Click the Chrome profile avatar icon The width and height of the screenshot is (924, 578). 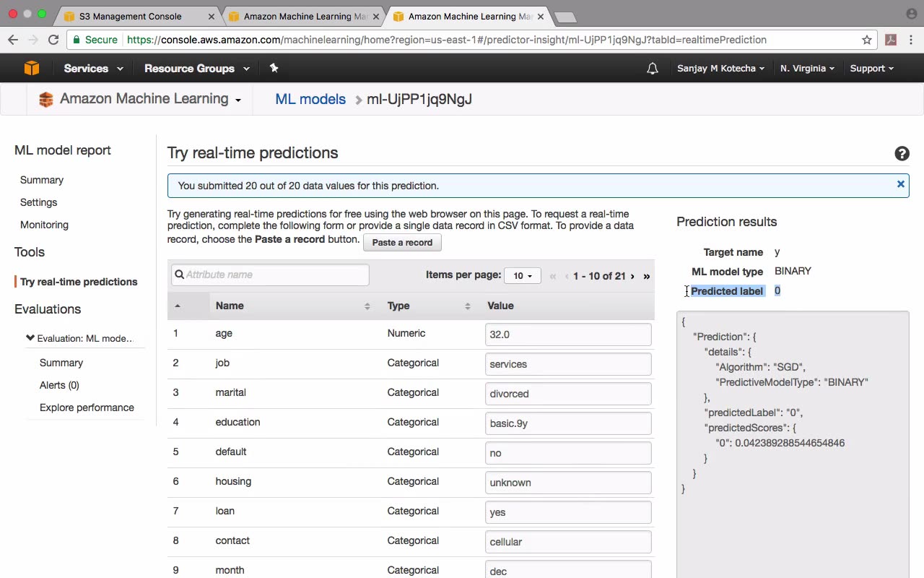click(911, 14)
